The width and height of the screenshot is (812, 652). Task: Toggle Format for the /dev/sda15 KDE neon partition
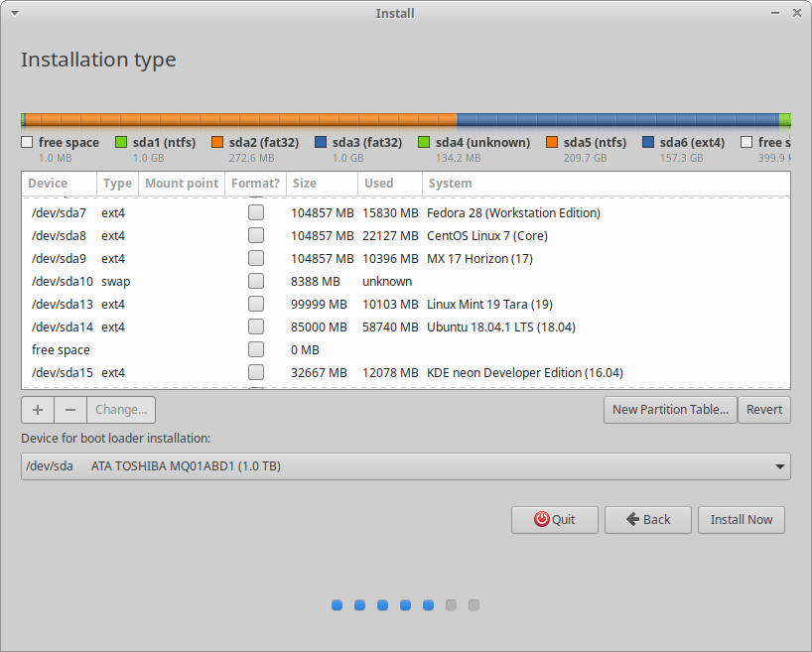(256, 372)
